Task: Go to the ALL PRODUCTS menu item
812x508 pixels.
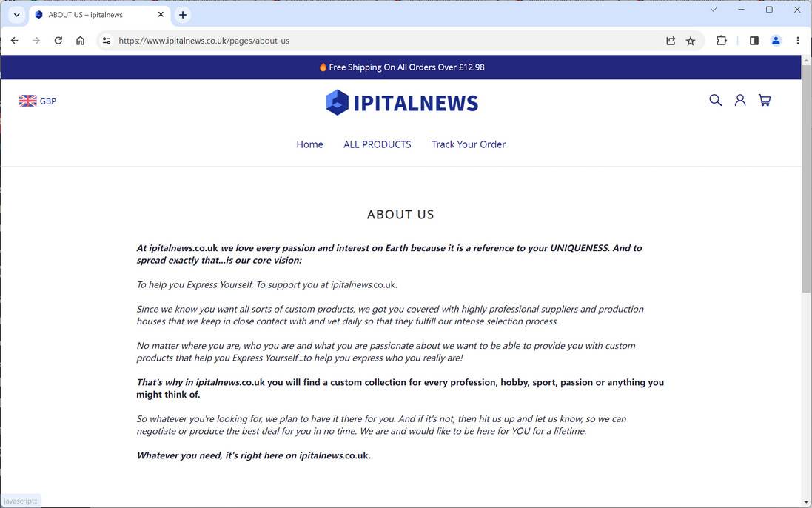Action: tap(377, 144)
